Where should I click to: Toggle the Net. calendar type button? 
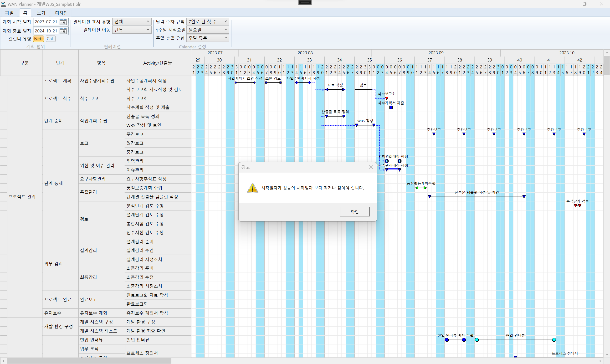point(38,39)
